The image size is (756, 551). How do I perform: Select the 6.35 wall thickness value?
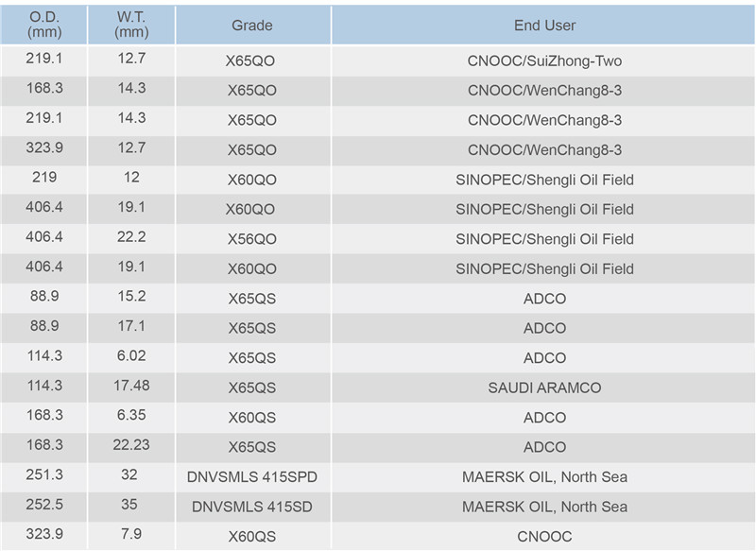[131, 415]
